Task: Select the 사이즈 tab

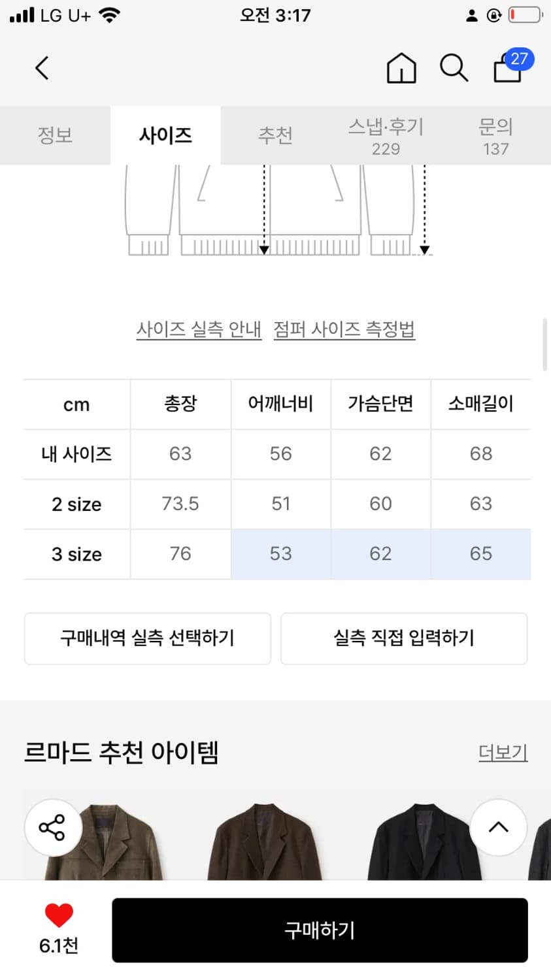Action: coord(165,135)
